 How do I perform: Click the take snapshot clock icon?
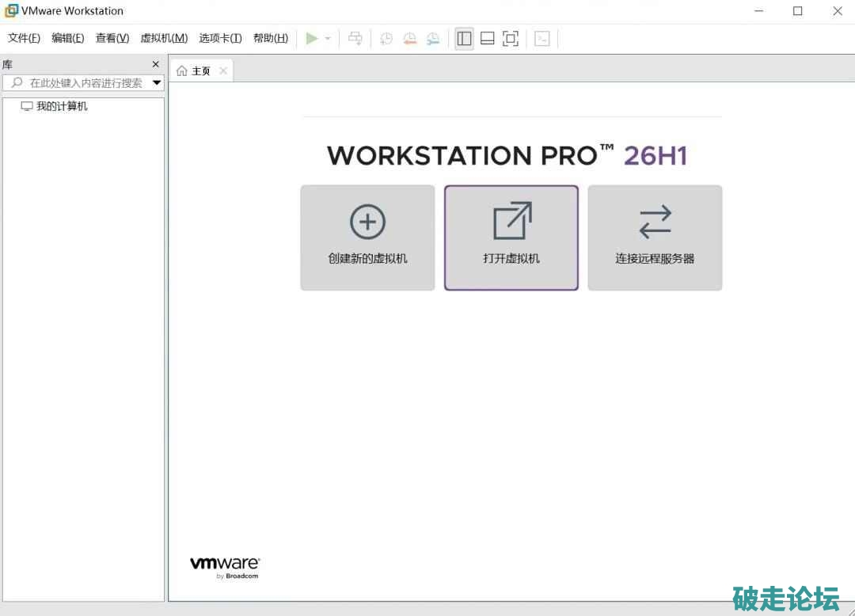(x=386, y=38)
